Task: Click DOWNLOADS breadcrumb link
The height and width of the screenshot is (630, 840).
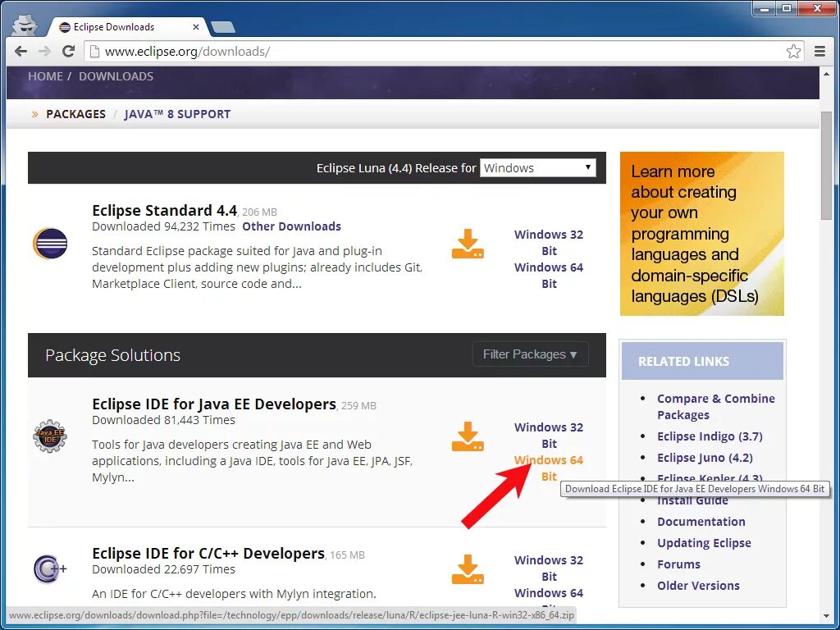Action: (116, 76)
